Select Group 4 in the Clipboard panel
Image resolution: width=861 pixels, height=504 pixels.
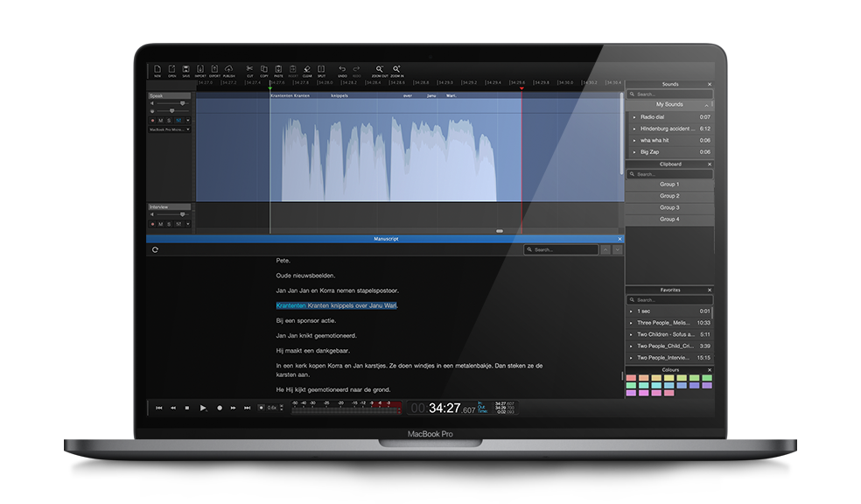pos(669,219)
